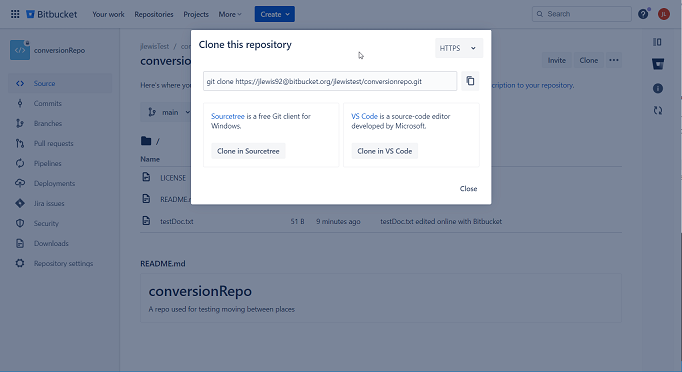The image size is (682, 372).
Task: Click the Repository settings gear icon
Action: (20, 263)
